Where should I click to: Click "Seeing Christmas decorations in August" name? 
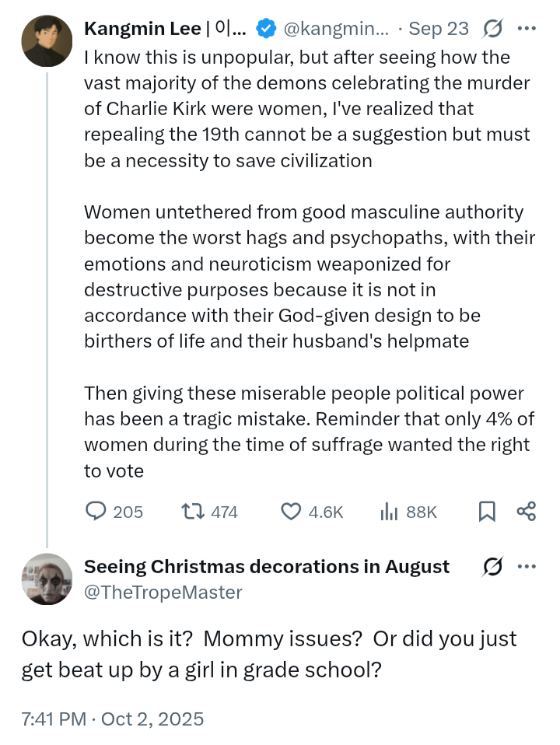pos(266,567)
